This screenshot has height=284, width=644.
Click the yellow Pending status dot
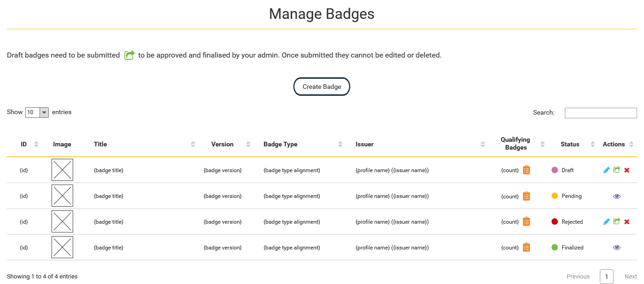coord(555,196)
